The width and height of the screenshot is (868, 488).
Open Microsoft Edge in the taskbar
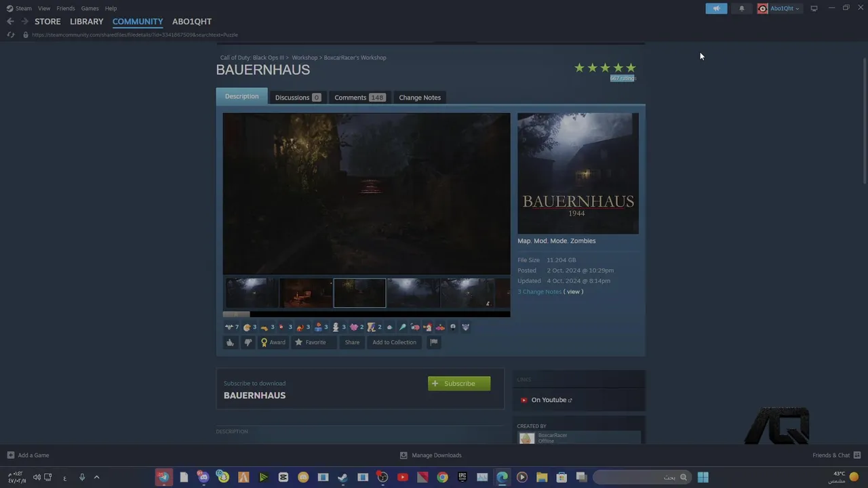coord(502,477)
